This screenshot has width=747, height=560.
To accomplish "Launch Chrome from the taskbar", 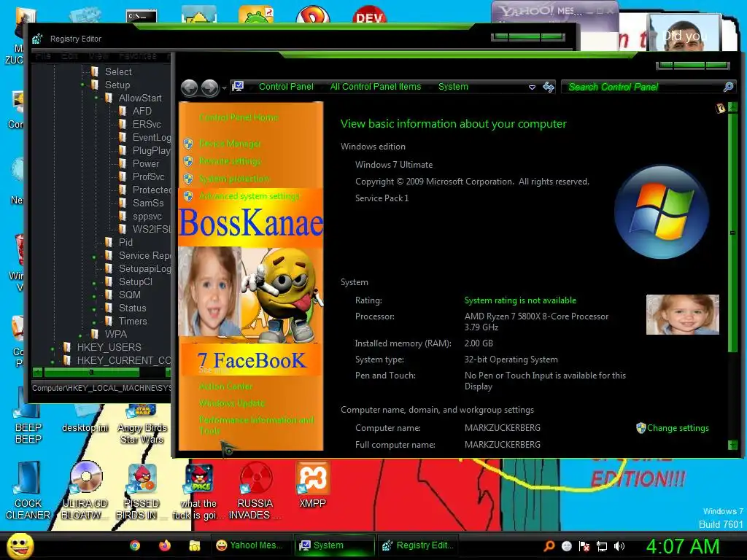I will [135, 545].
